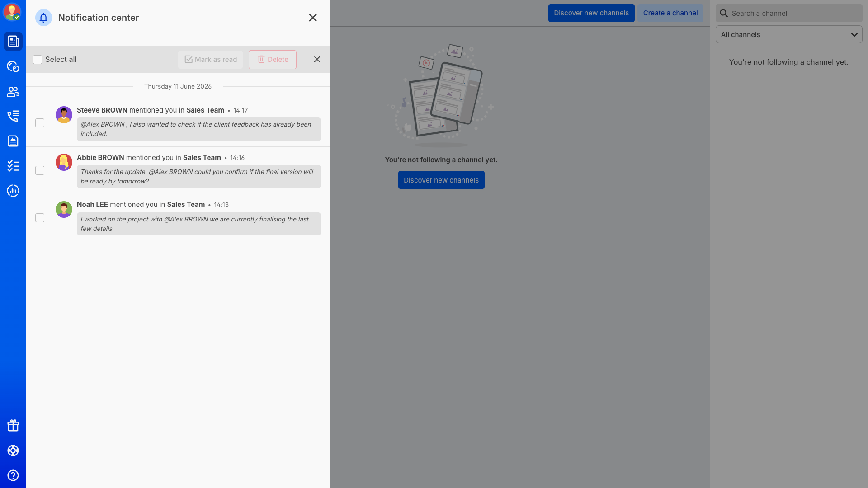The width and height of the screenshot is (868, 488).
Task: Open the contacts sidebar icon
Action: coord(13,92)
